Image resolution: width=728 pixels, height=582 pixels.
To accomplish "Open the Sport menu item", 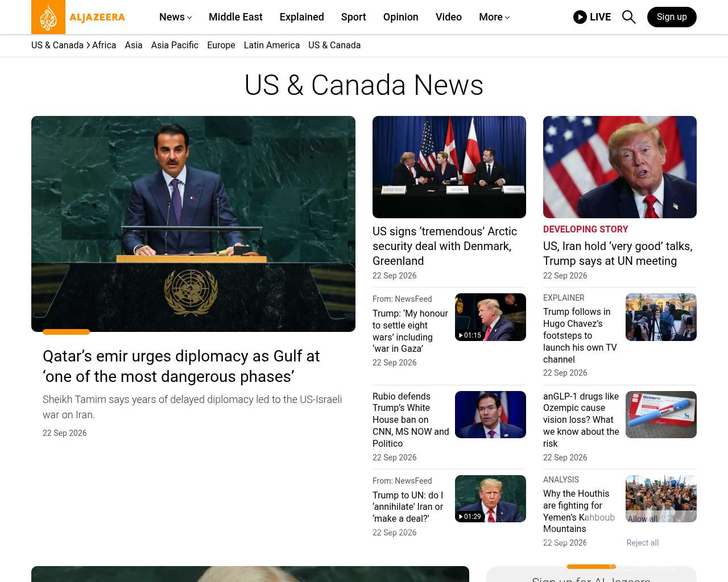I will pyautogui.click(x=354, y=17).
